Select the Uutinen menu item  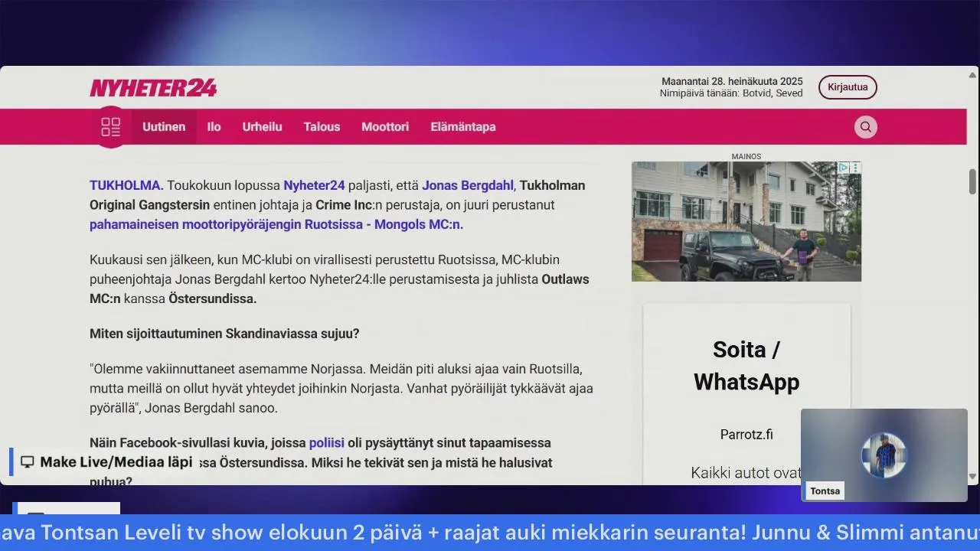[164, 127]
